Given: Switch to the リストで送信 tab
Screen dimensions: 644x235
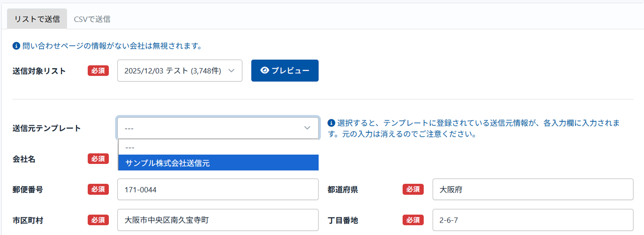Looking at the screenshot, I should coord(37,19).
